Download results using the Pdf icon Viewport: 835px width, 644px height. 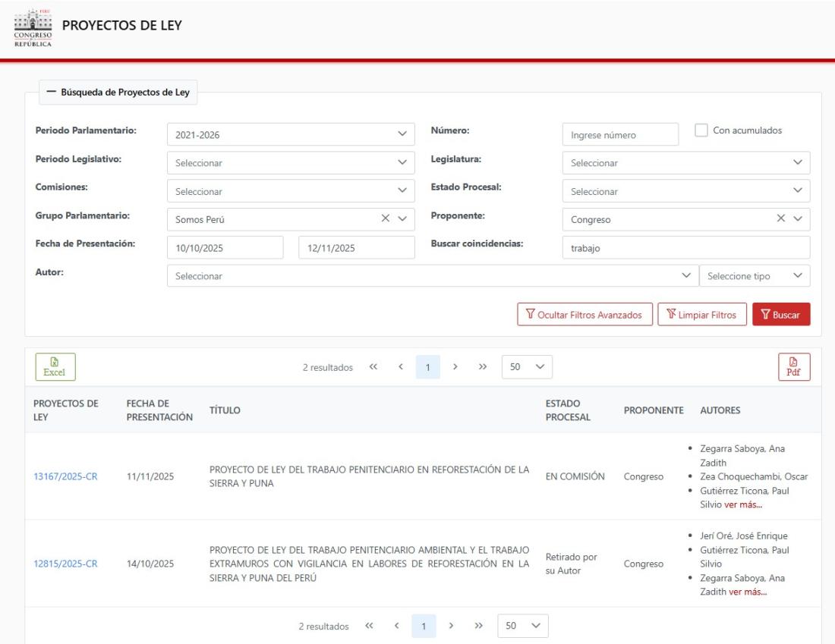pyautogui.click(x=794, y=366)
